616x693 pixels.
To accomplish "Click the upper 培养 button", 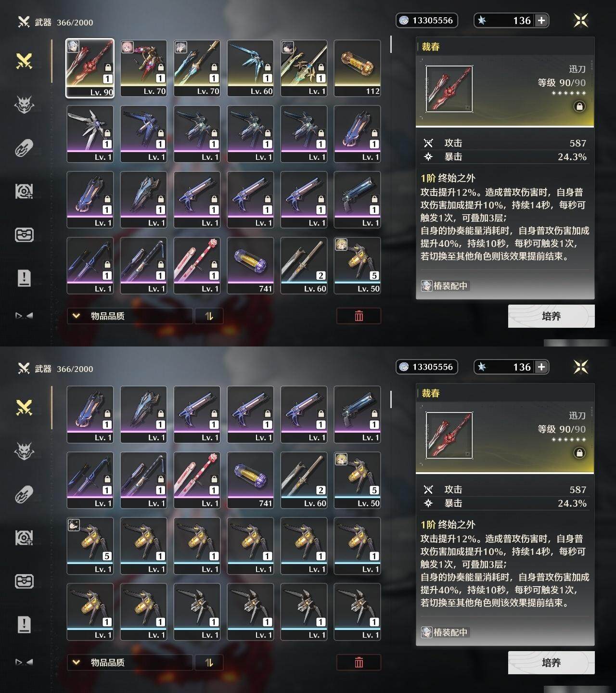I will [551, 316].
